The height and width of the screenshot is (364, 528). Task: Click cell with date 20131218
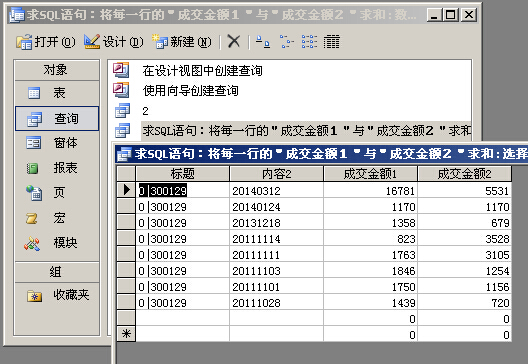tap(276, 223)
